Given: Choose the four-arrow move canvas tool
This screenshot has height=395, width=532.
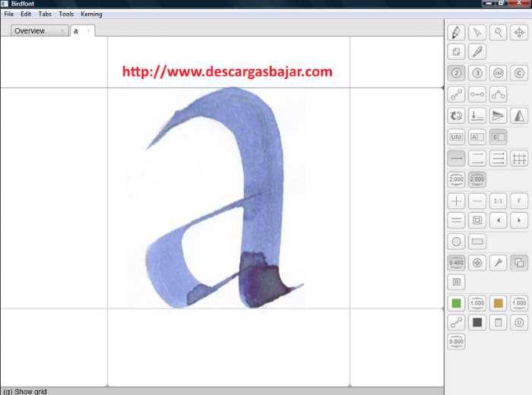Looking at the screenshot, I should tap(519, 33).
